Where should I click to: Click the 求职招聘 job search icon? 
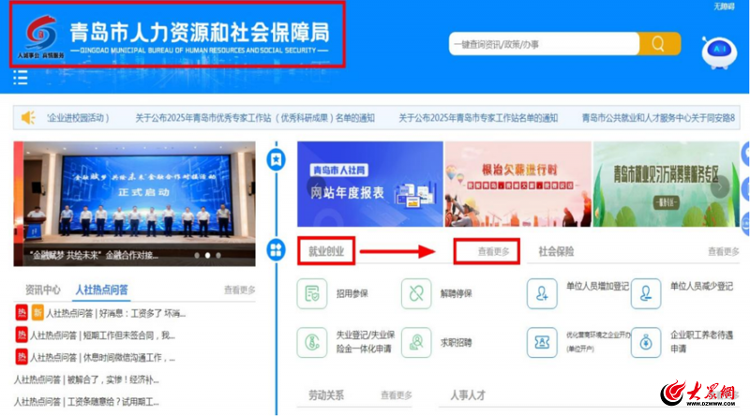coord(416,342)
